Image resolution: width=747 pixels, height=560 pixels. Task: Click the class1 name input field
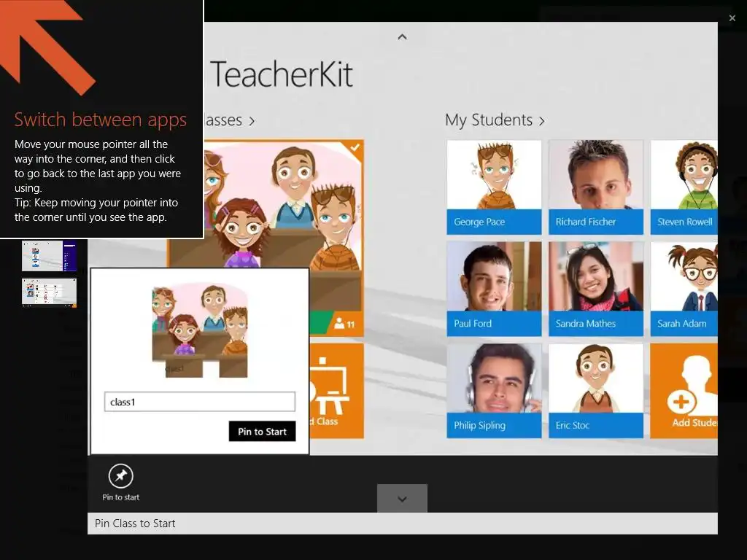pos(200,402)
